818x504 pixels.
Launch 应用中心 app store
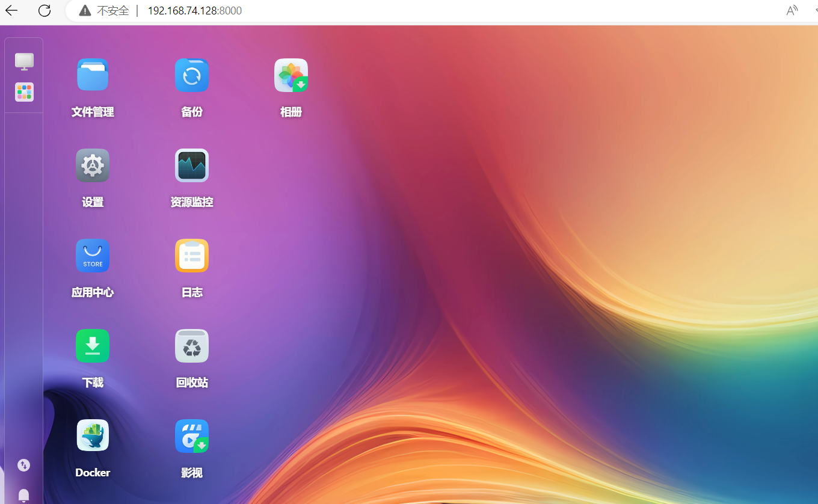pos(93,256)
